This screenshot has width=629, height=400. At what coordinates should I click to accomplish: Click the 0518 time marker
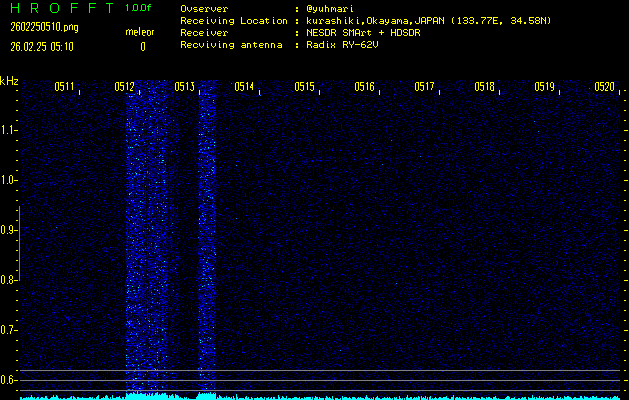[x=484, y=87]
